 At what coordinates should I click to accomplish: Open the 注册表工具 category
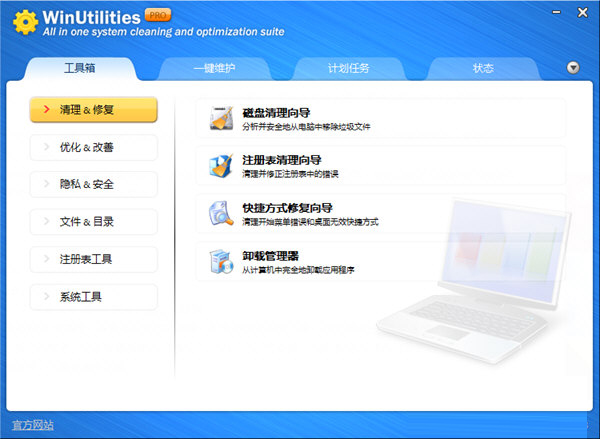point(93,259)
